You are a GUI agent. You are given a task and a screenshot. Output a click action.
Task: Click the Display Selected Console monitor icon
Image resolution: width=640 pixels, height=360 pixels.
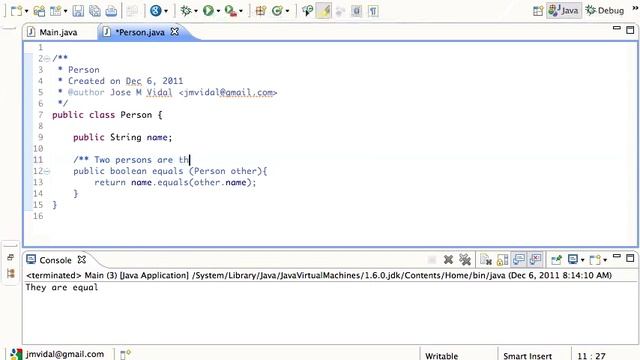573,260
